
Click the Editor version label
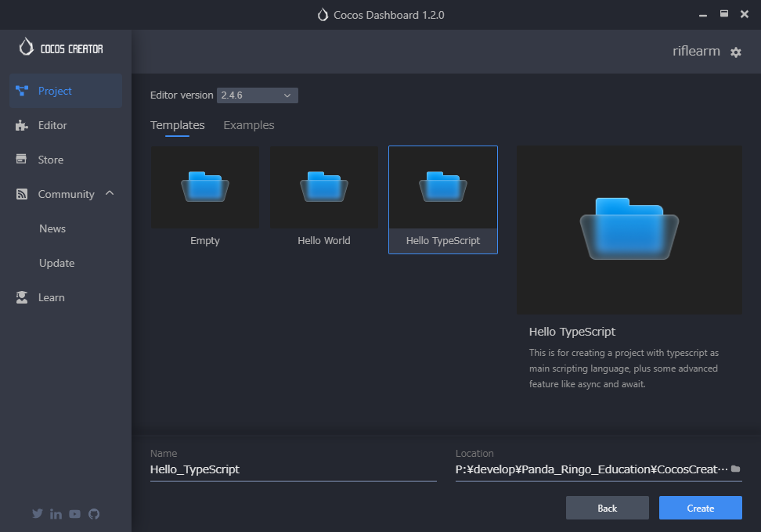(182, 95)
